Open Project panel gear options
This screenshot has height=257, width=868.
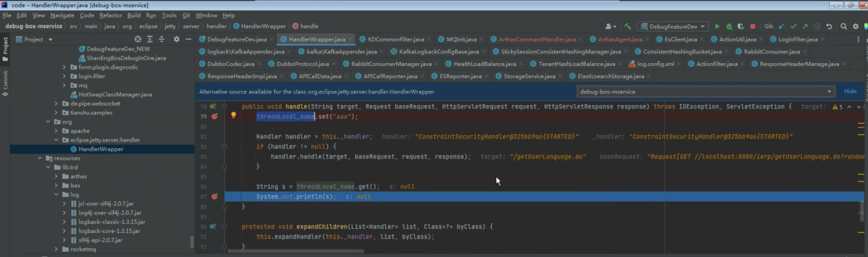(x=177, y=39)
